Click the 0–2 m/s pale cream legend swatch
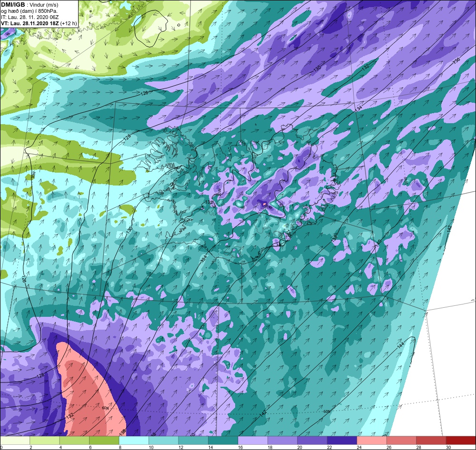This screenshot has width=476, height=450. point(15,440)
